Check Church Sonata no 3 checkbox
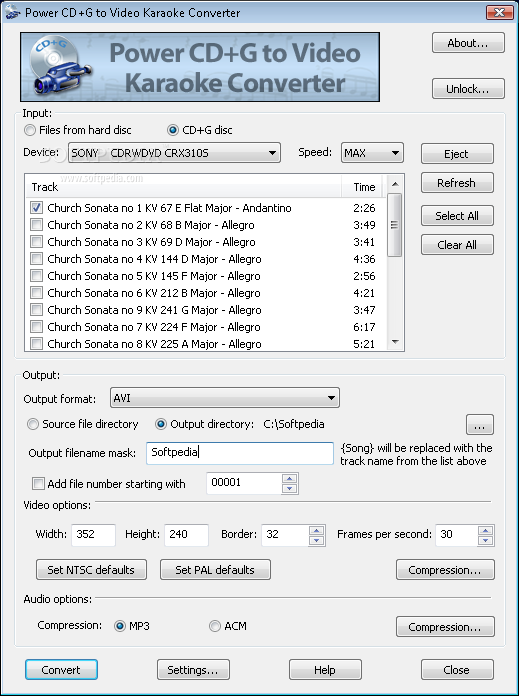 (36, 242)
